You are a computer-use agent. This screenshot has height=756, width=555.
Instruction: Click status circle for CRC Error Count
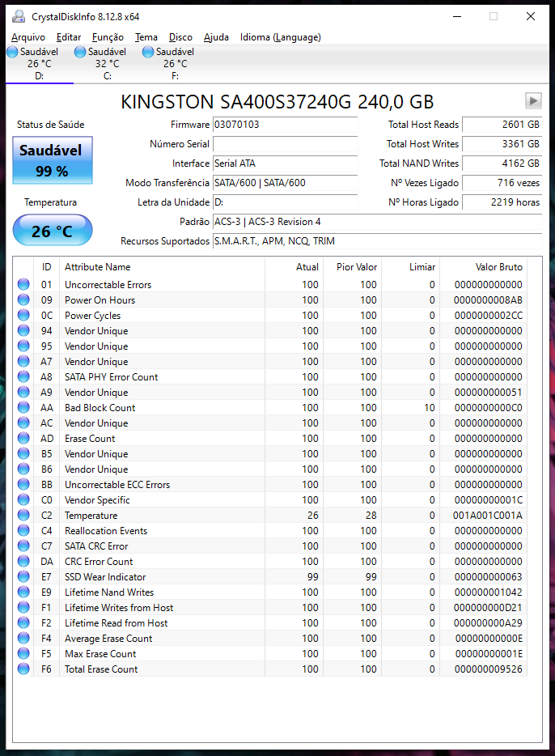tap(23, 561)
